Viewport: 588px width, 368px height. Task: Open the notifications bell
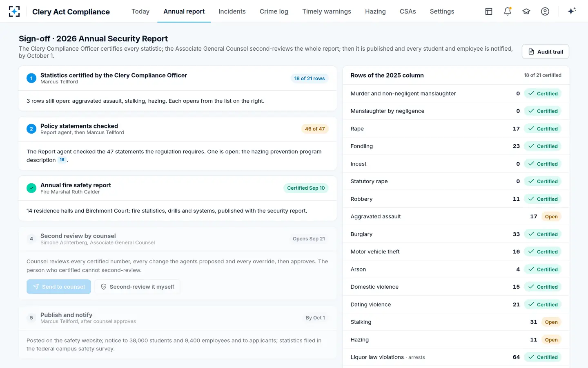[508, 11]
